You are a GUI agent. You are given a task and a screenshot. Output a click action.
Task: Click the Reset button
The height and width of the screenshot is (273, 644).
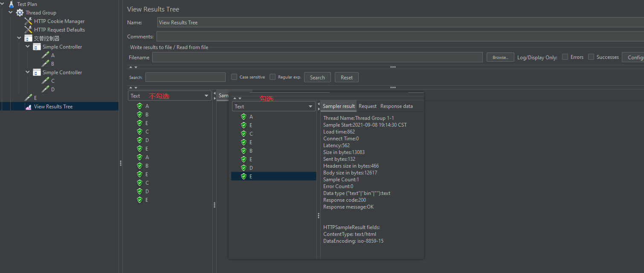pyautogui.click(x=347, y=77)
